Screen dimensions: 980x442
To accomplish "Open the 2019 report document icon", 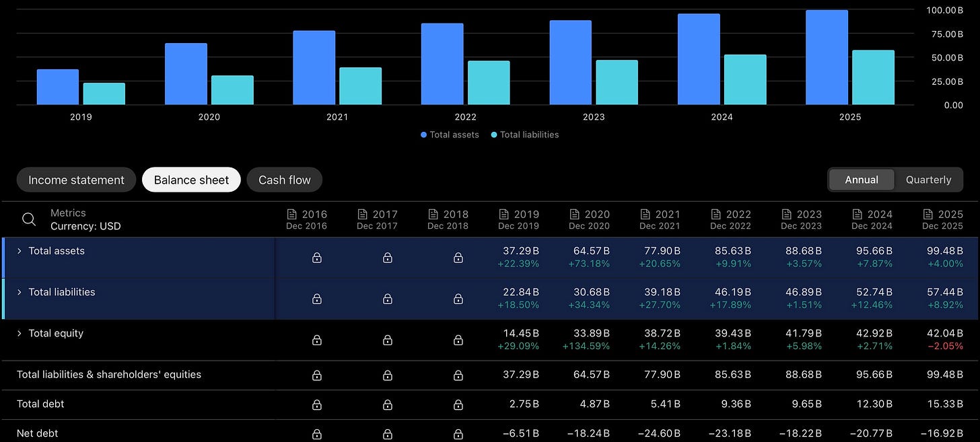I will tap(503, 214).
